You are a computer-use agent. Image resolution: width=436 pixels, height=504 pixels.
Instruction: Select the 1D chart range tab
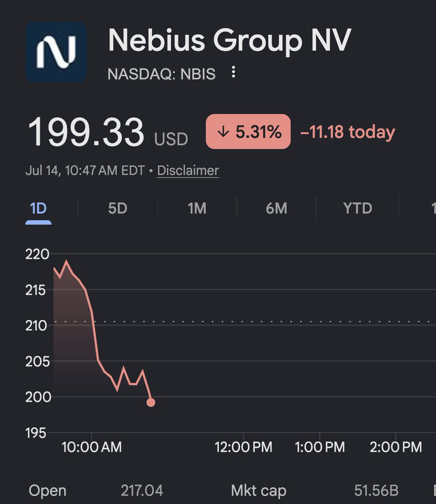coord(38,208)
